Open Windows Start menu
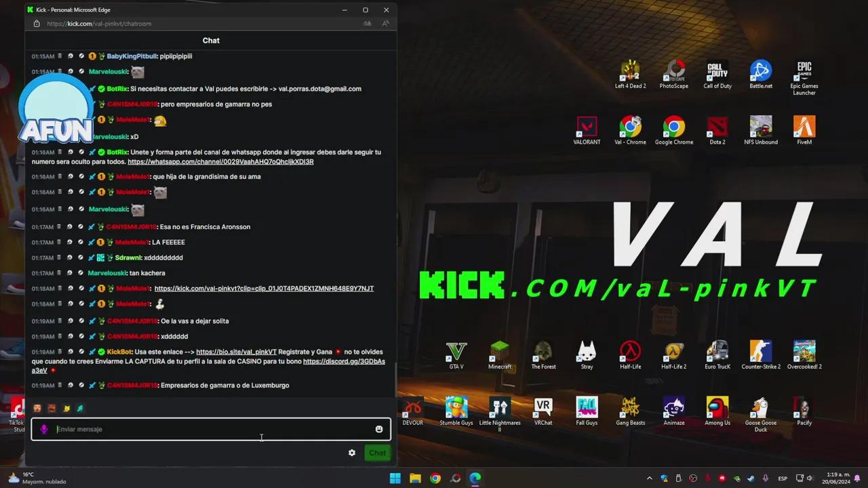 [395, 478]
